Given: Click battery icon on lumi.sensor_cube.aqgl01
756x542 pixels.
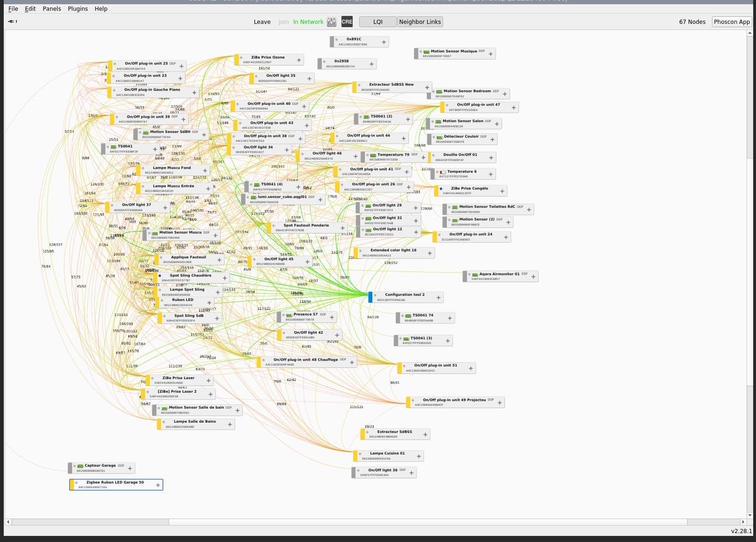Looking at the screenshot, I should [254, 198].
